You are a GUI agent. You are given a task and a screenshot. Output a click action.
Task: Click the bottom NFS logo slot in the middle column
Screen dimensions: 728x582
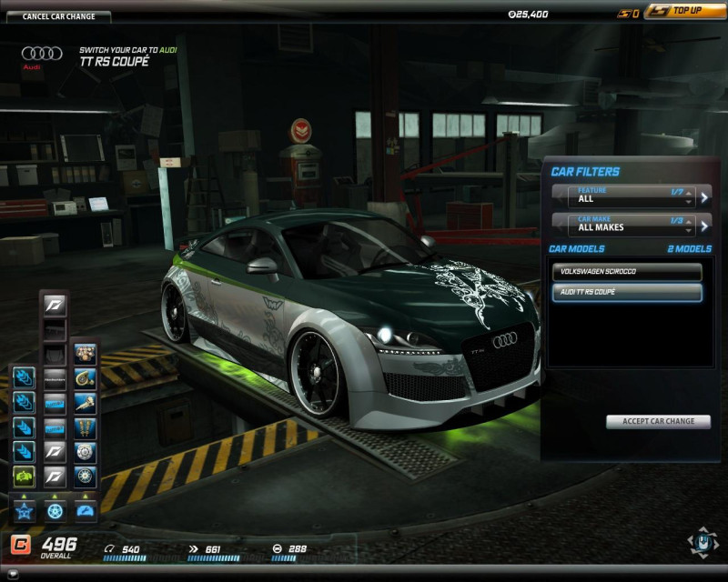[x=55, y=477]
